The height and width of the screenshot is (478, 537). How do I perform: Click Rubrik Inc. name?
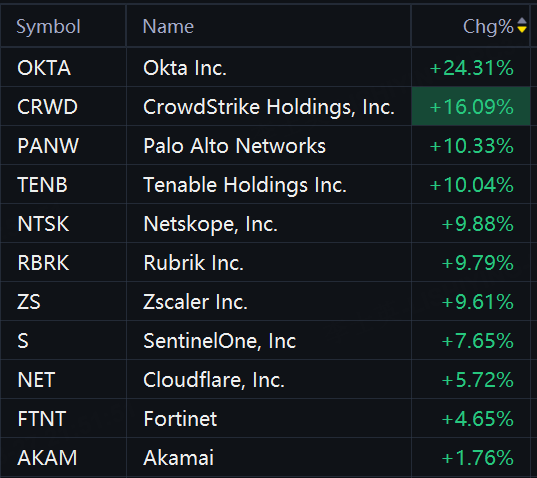(x=193, y=263)
